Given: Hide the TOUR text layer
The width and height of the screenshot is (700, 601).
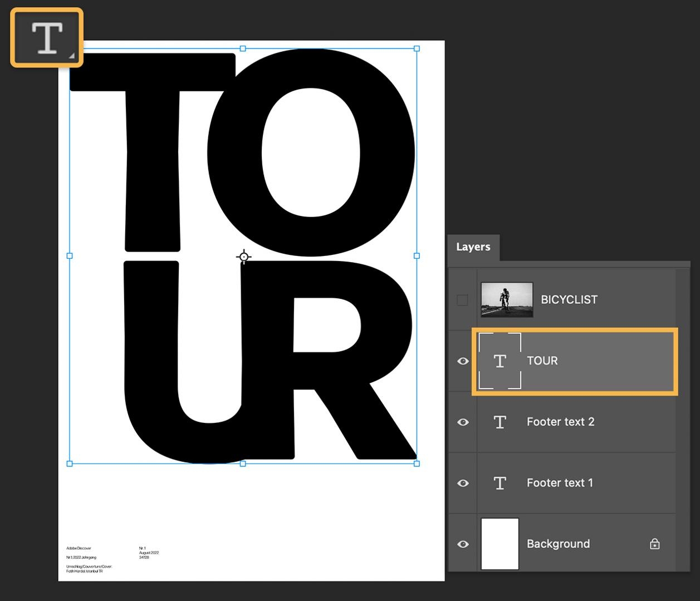Looking at the screenshot, I should [463, 361].
